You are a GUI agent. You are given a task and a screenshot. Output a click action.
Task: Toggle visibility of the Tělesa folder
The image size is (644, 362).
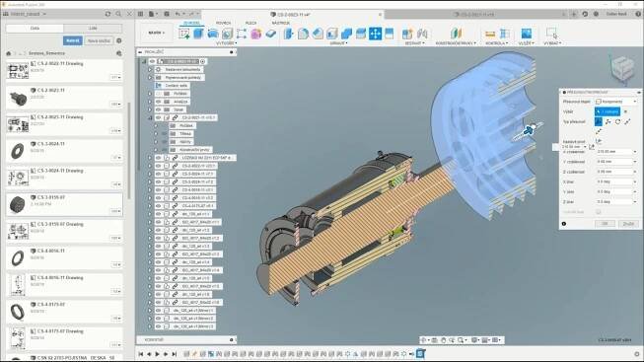coord(164,133)
